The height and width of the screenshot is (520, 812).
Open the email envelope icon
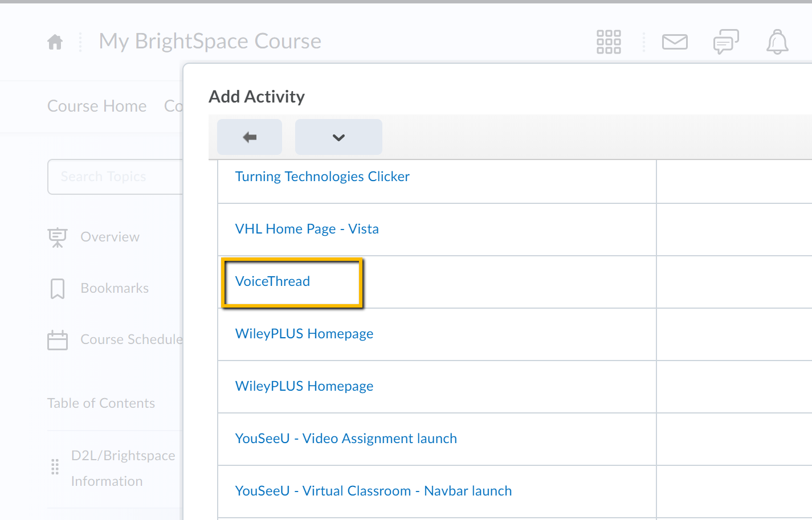[675, 42]
